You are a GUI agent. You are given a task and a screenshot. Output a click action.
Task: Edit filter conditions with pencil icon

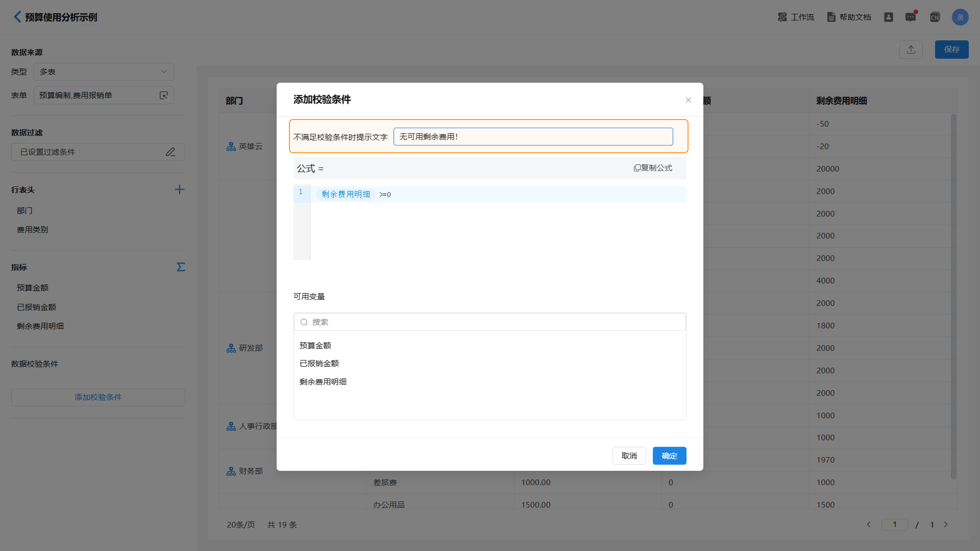[x=170, y=152]
